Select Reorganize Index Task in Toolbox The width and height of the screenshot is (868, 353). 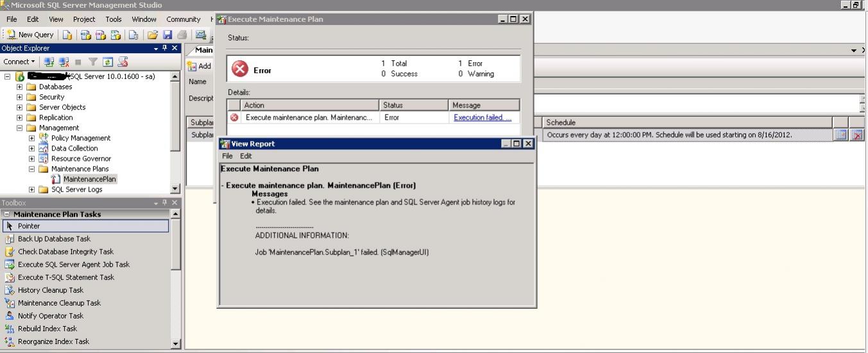pyautogui.click(x=86, y=341)
